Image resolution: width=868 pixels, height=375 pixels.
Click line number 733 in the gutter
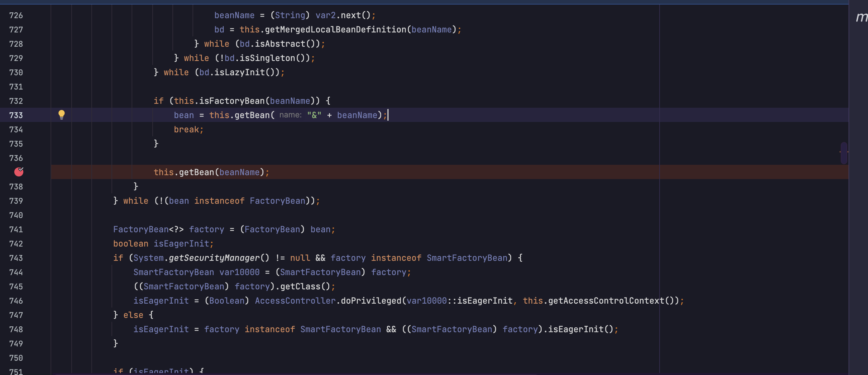[16, 115]
